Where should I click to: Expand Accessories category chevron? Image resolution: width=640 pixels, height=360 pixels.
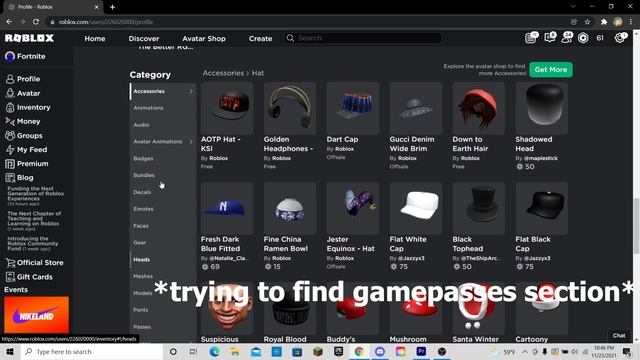click(191, 91)
